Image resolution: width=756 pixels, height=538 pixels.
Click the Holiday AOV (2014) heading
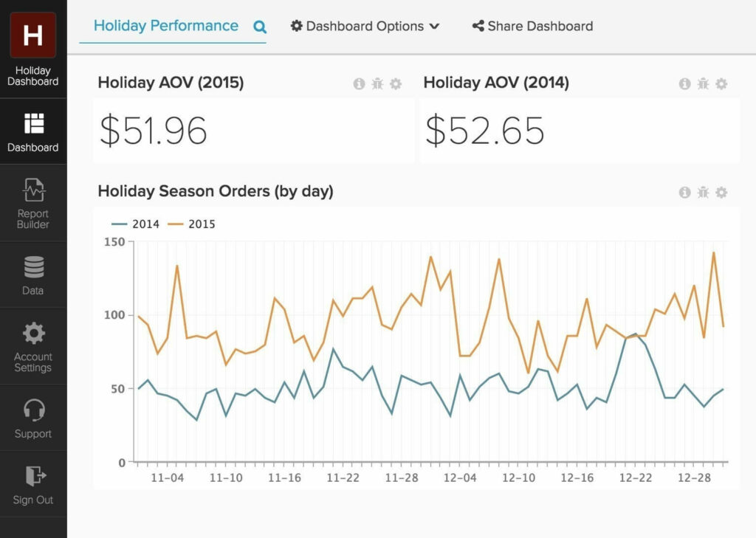tap(496, 83)
